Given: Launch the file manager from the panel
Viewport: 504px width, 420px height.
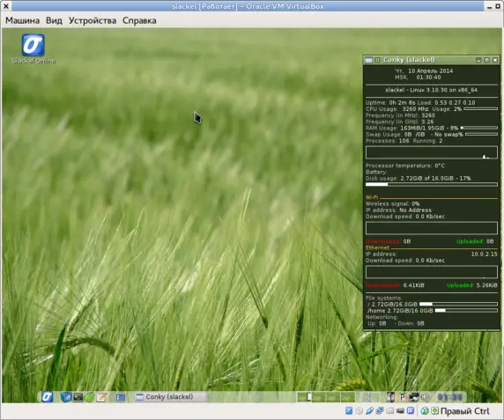Looking at the screenshot, I should pyautogui.click(x=66, y=397).
